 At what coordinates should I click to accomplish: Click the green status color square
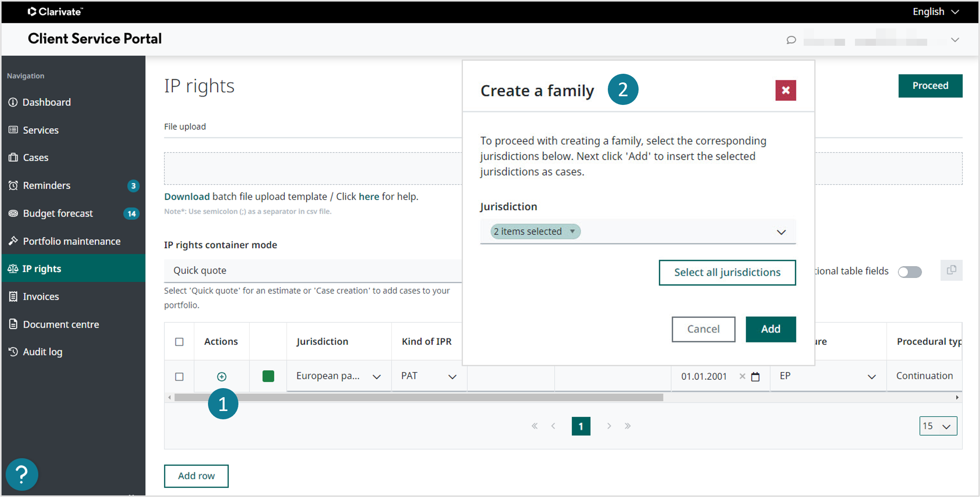coord(268,376)
